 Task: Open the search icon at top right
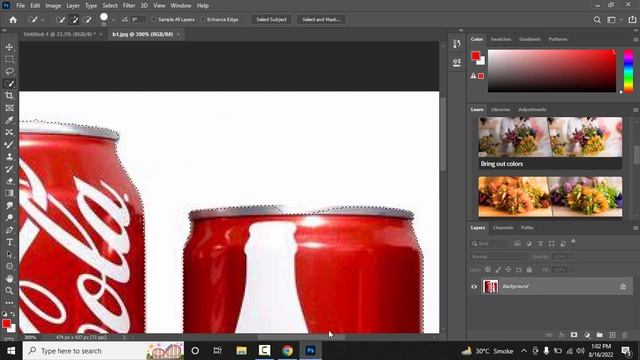click(597, 20)
